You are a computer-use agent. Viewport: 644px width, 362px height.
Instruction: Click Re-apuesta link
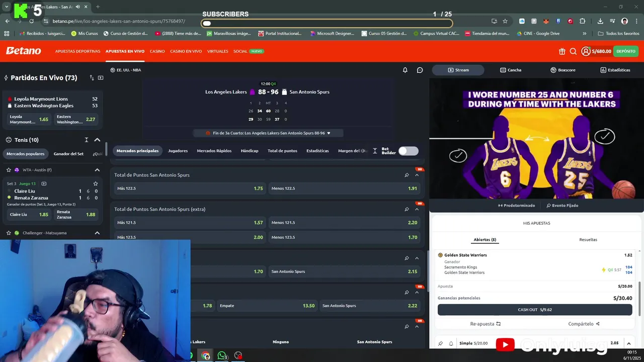[485, 324]
